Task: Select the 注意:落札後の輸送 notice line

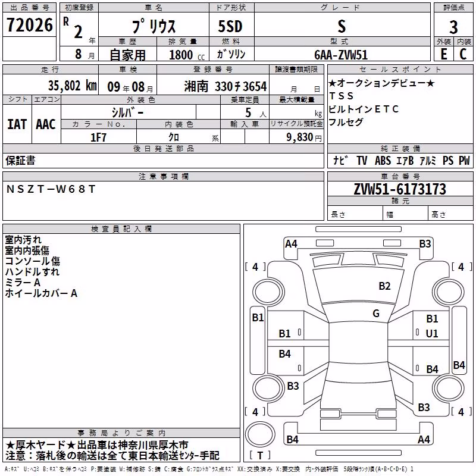Action: pyautogui.click(x=112, y=455)
